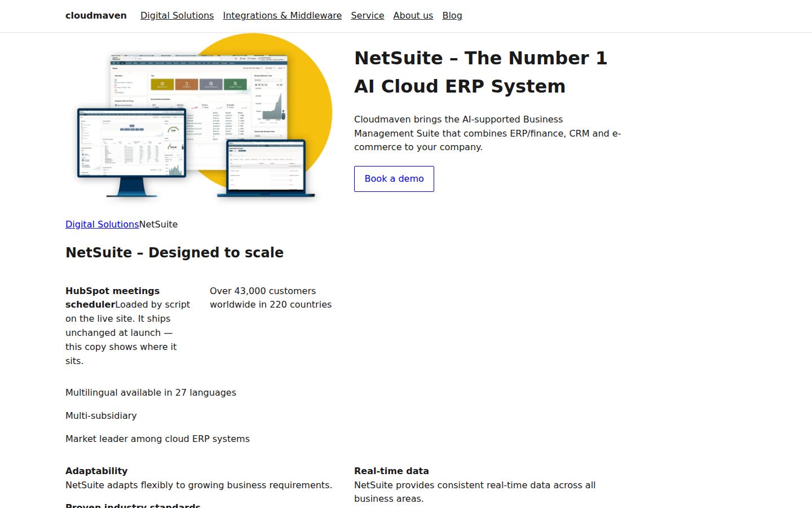
Task: Click the 'NetSuite – Designed to scale' heading
Action: 174,252
